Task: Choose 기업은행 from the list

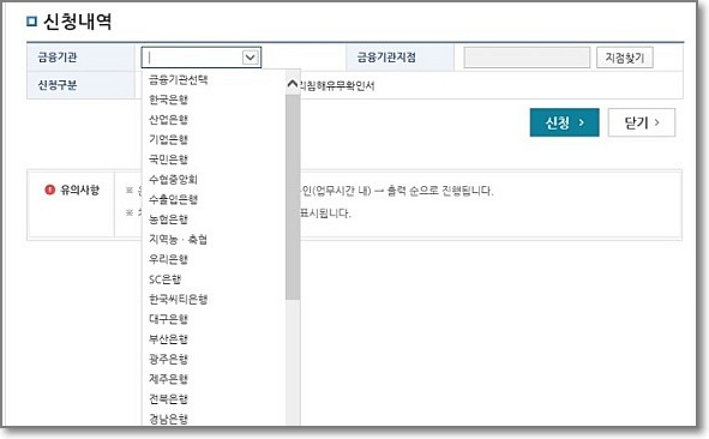Action: point(168,139)
